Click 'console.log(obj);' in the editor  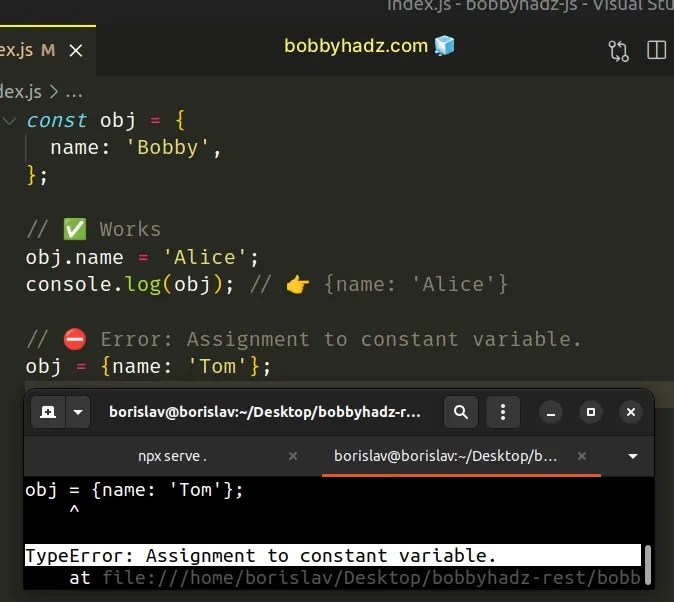[x=130, y=284]
